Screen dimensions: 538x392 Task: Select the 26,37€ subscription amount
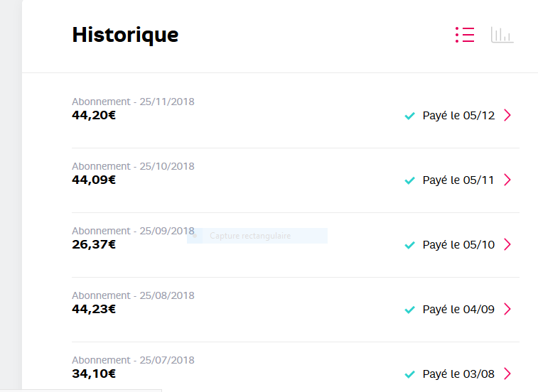tap(94, 244)
